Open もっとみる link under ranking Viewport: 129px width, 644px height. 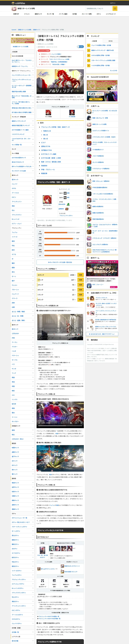tap(114, 71)
